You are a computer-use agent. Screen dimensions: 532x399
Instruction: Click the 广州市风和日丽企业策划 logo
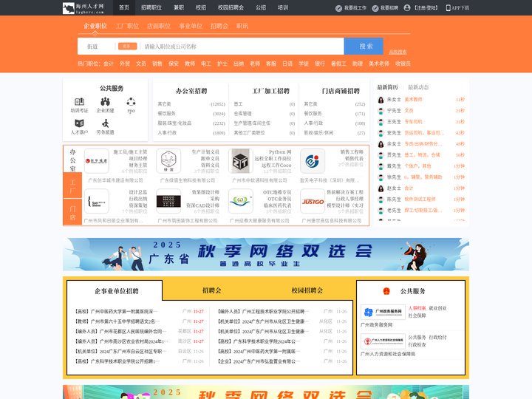point(97,202)
